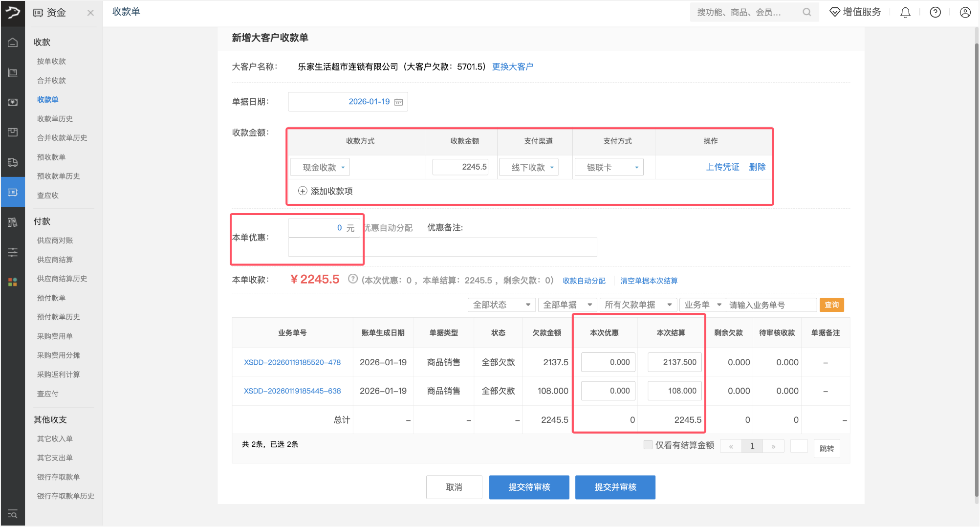Screen dimensions: 980x527
Task: Open the help question mark icon
Action: coord(935,13)
